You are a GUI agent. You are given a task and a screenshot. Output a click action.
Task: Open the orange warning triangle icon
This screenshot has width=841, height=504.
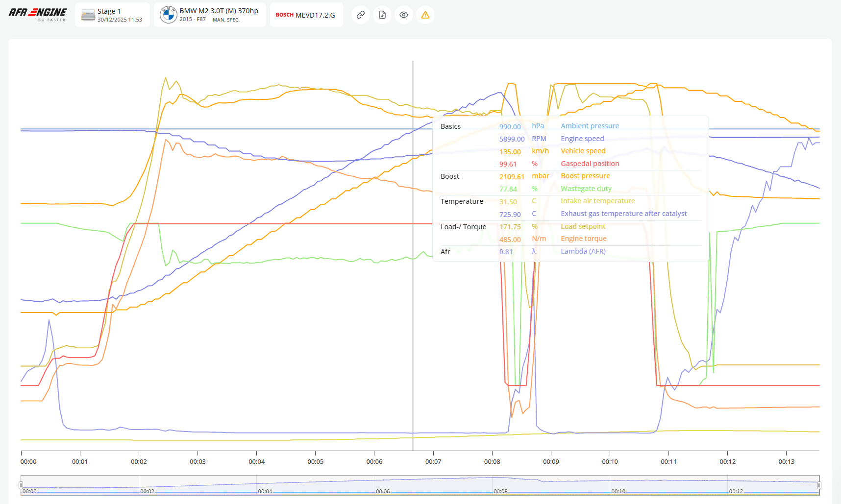(x=425, y=15)
